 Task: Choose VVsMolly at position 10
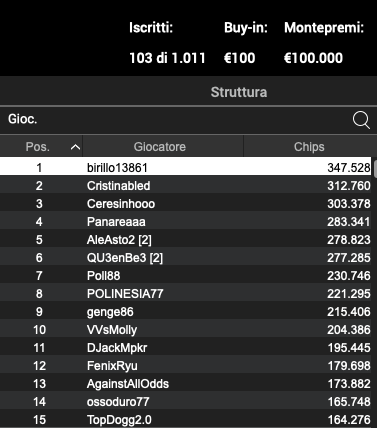pos(185,330)
